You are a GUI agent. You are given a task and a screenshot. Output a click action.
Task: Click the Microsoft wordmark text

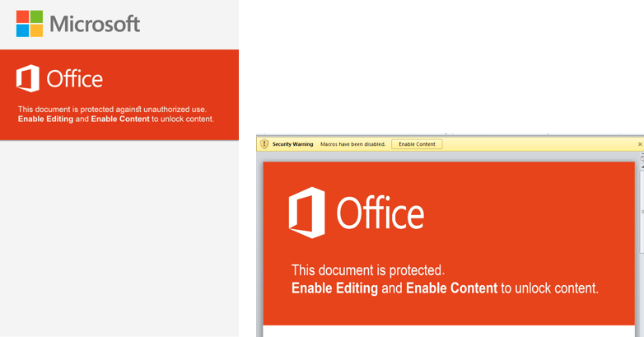pos(95,24)
